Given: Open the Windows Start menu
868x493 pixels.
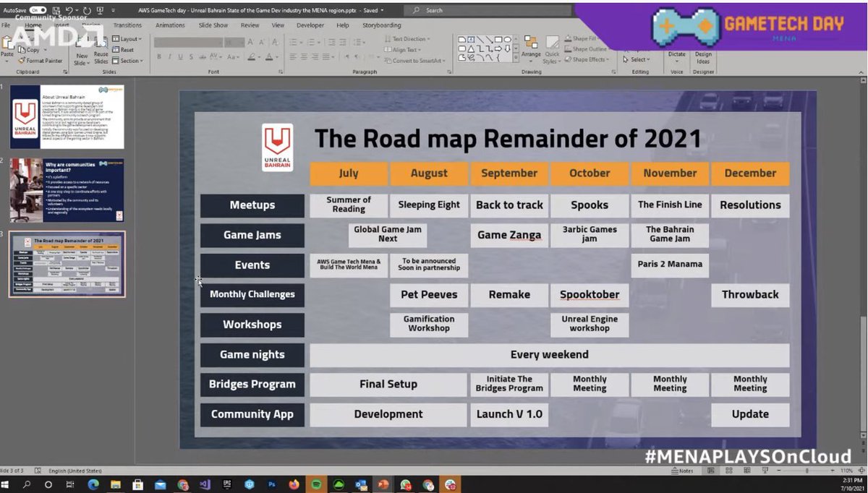Looking at the screenshot, I should (5, 485).
